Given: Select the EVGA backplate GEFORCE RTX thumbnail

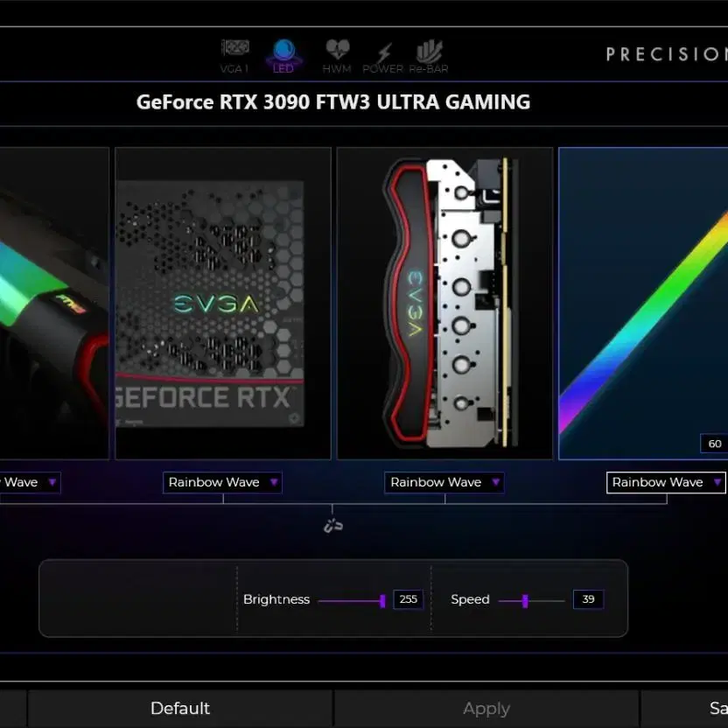Looking at the screenshot, I should click(223, 304).
